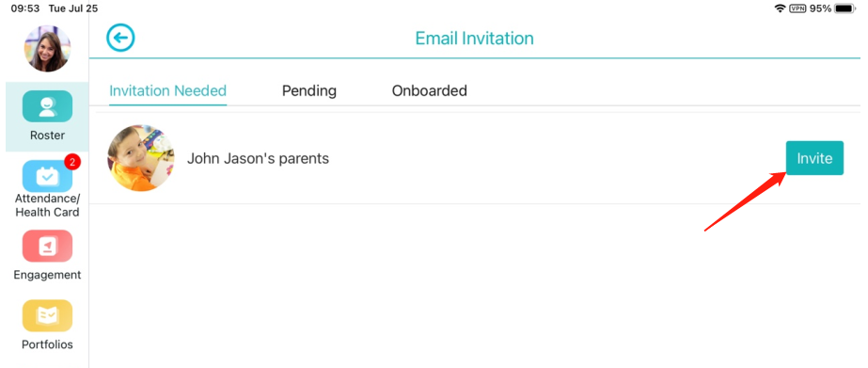Tap the back arrow icon
This screenshot has height=368, width=868.
pos(120,39)
